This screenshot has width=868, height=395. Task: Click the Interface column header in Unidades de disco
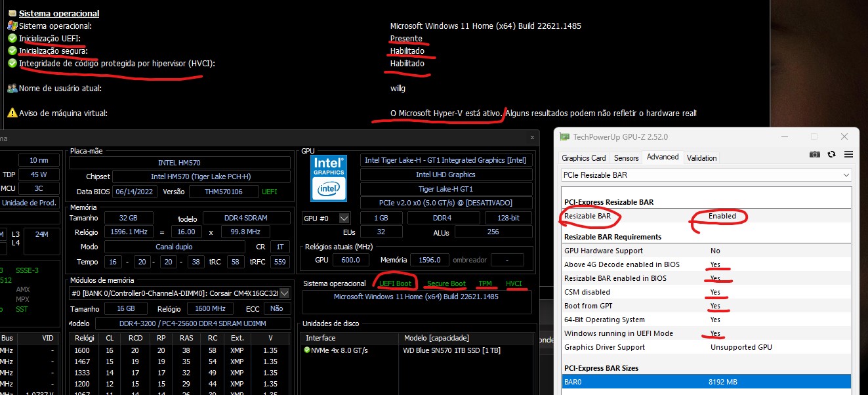click(351, 338)
